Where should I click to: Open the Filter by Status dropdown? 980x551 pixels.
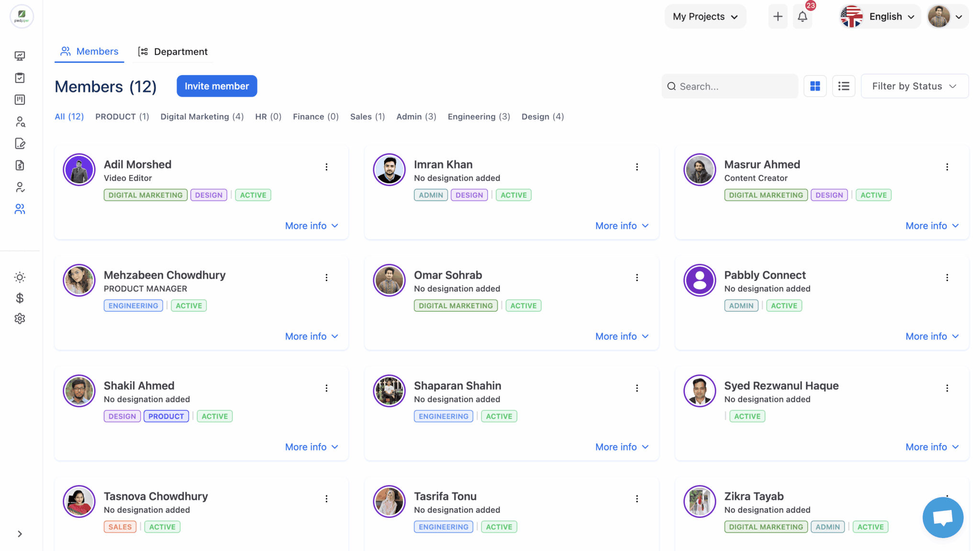tap(914, 86)
